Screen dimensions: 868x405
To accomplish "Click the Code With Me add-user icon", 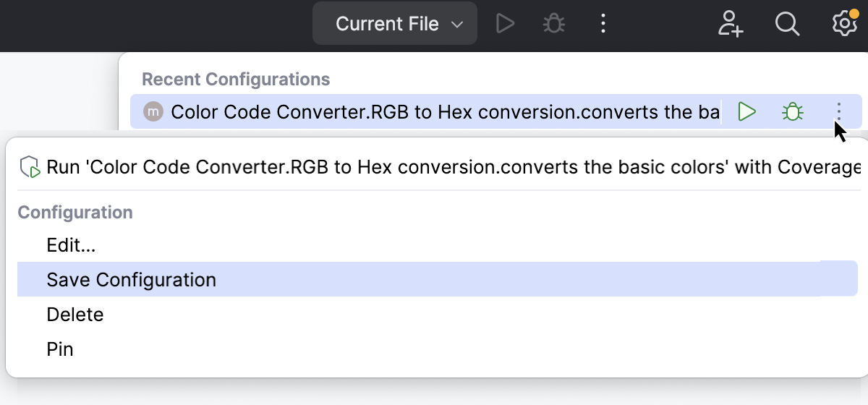I will (x=731, y=24).
